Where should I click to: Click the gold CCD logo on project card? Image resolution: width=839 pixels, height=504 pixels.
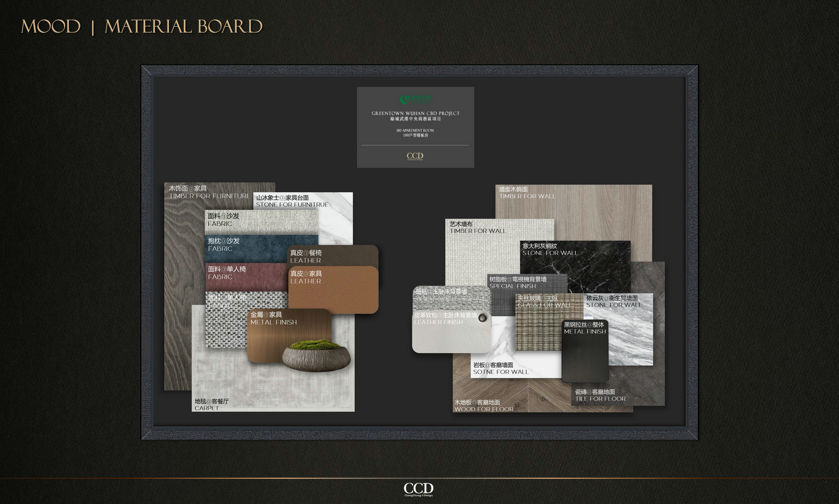pos(415,156)
